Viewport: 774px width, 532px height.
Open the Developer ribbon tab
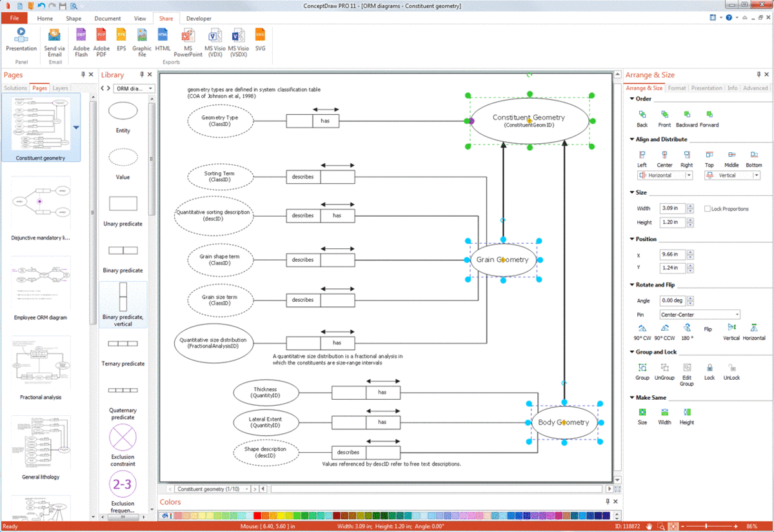199,19
